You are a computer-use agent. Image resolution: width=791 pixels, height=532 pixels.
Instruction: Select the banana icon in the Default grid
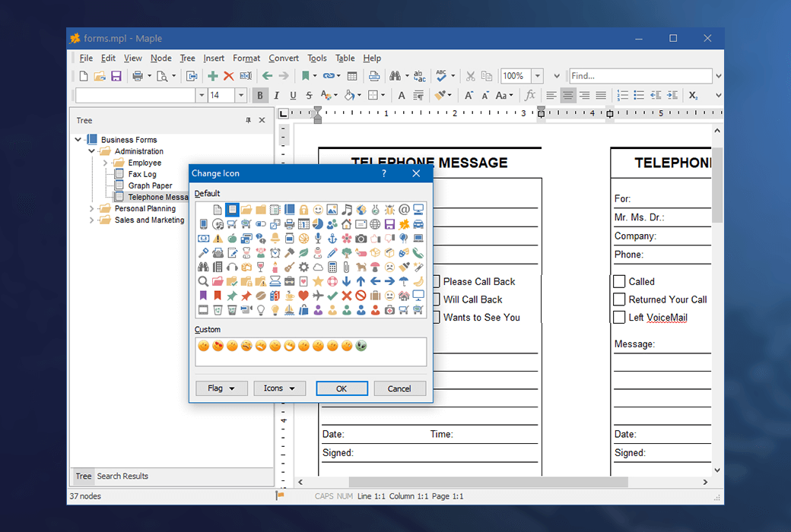click(x=418, y=281)
